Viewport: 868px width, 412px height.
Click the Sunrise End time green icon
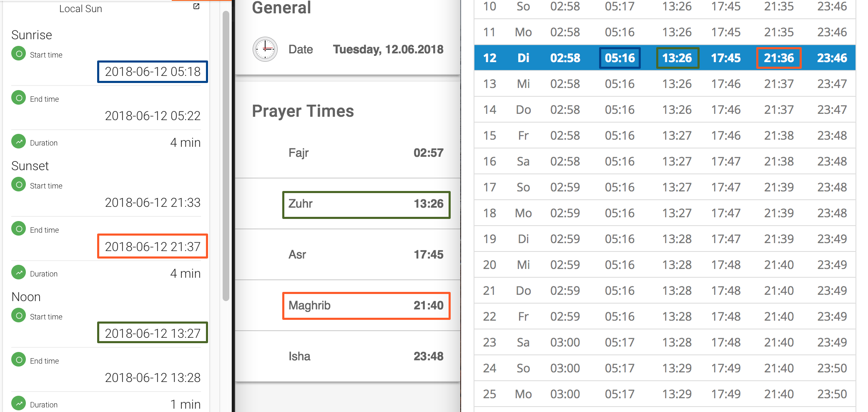pos(18,98)
